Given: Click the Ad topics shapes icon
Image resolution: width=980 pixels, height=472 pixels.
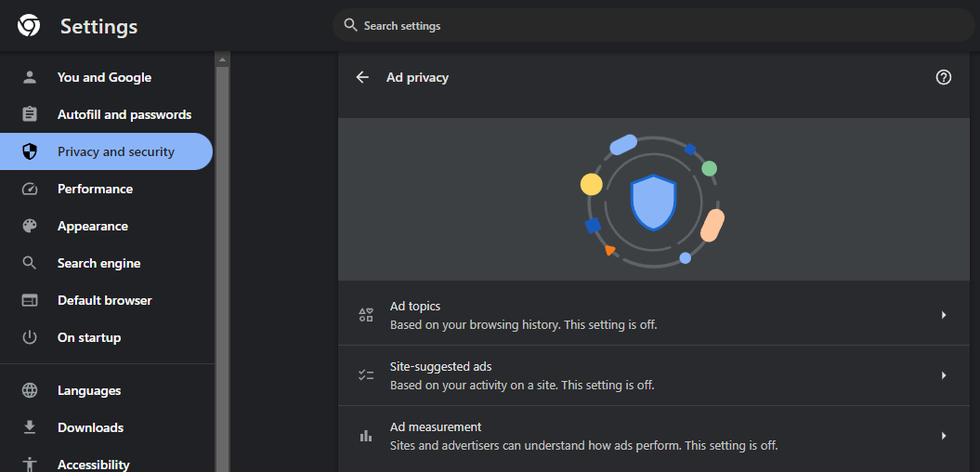Looking at the screenshot, I should tap(366, 315).
